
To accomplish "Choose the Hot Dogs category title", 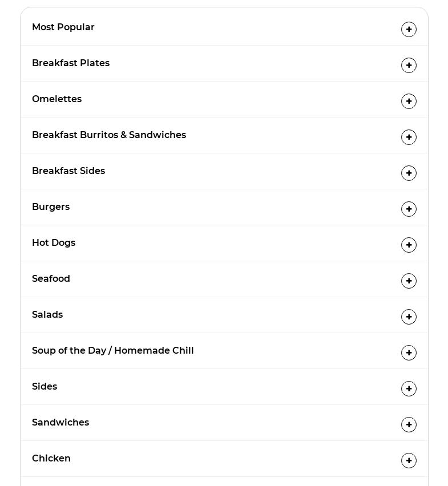I will [x=54, y=242].
